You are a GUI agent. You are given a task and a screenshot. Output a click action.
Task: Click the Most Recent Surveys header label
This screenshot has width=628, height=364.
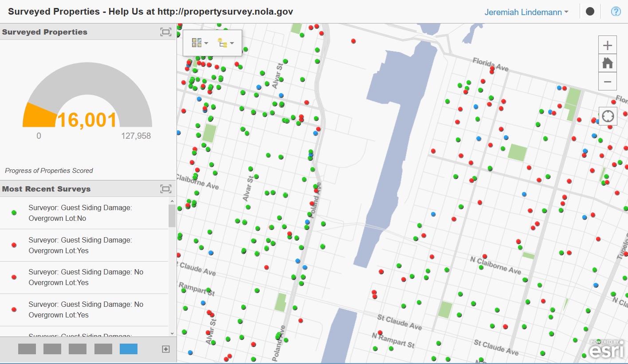tap(46, 189)
